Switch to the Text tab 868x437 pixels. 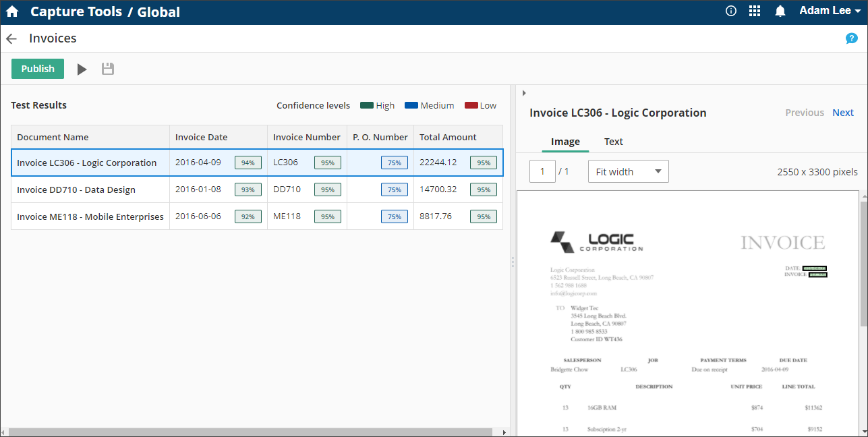613,142
